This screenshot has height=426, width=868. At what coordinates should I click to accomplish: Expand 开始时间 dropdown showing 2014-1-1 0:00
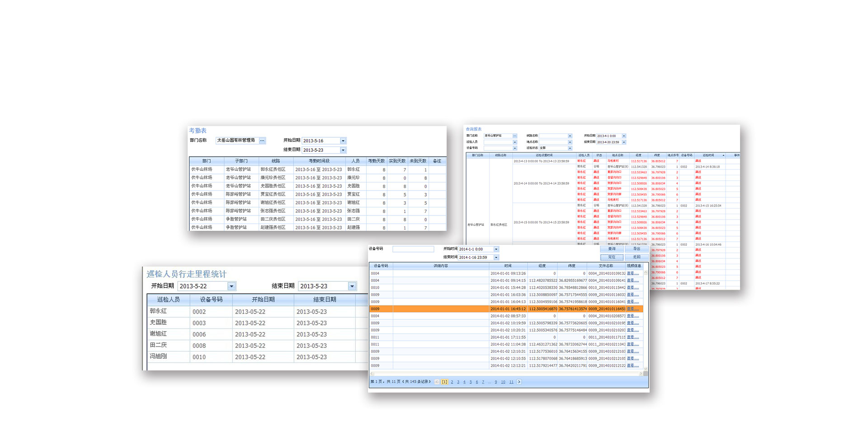pyautogui.click(x=496, y=249)
